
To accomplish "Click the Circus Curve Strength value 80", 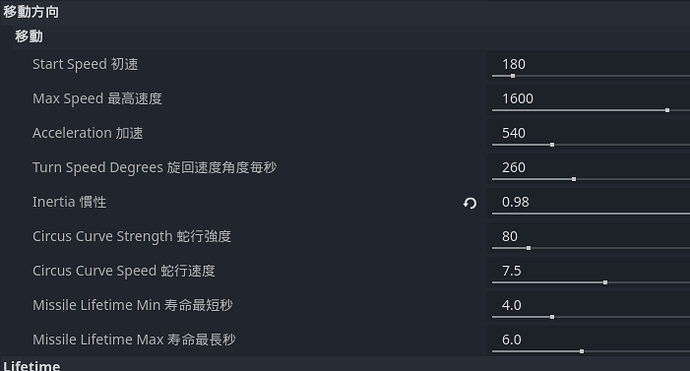I will click(x=588, y=237).
